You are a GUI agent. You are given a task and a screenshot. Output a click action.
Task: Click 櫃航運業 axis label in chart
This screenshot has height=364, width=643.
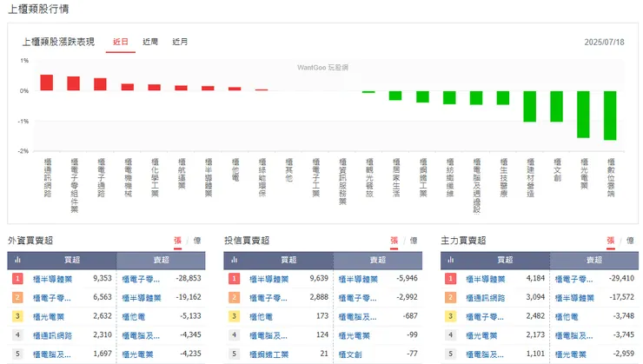(182, 174)
